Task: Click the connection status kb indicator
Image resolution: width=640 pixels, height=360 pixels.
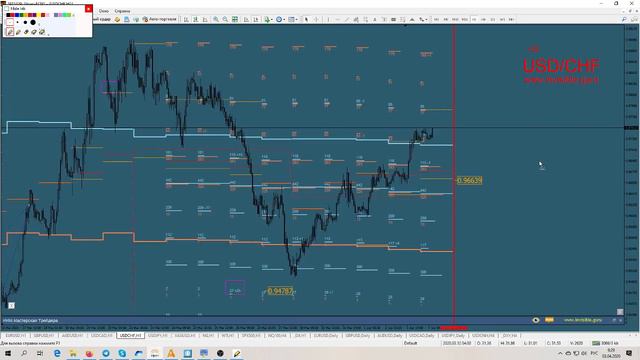Action: [x=605, y=343]
